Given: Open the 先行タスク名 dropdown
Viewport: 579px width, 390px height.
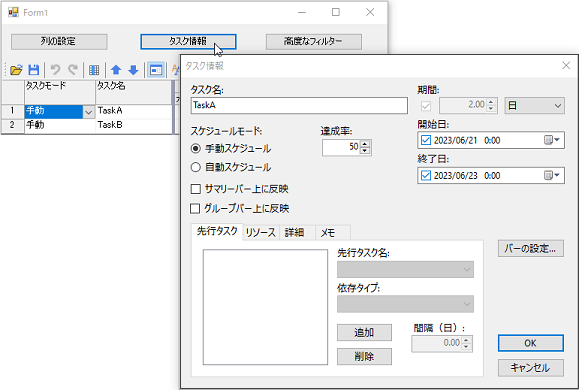Looking at the screenshot, I should [405, 270].
